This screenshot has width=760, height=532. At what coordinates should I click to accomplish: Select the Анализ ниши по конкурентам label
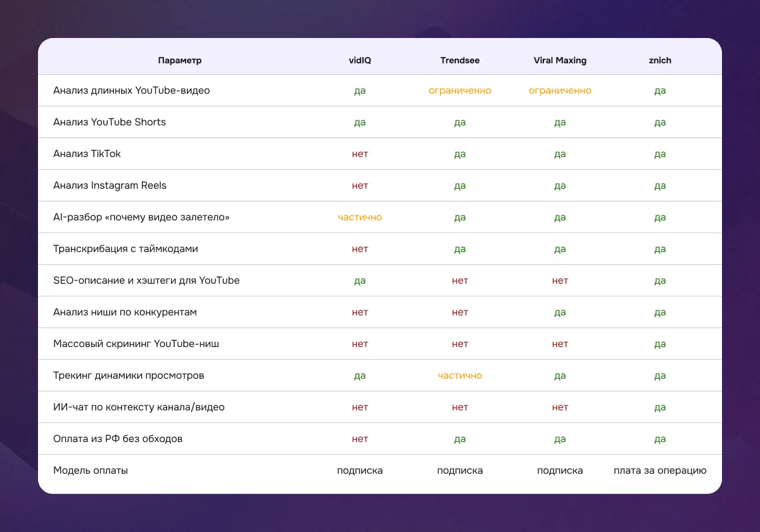125,312
